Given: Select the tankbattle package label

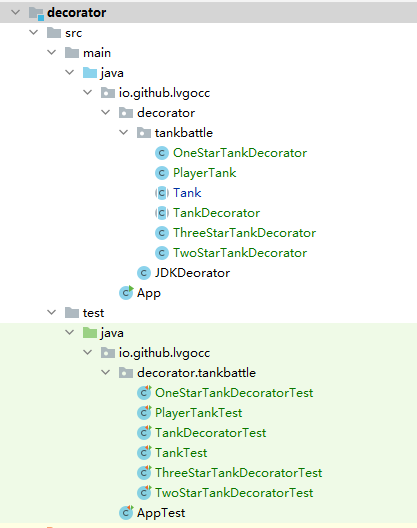Looking at the screenshot, I should click(184, 133).
